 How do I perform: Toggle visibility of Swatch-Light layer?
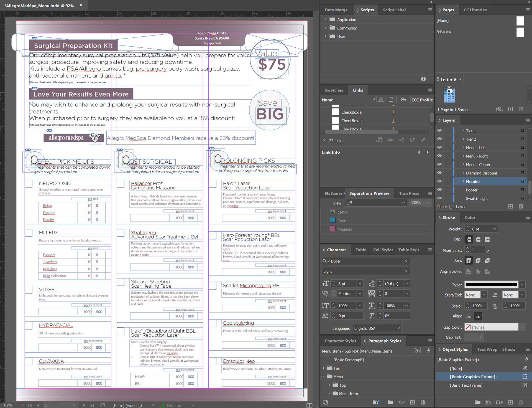[x=439, y=198]
